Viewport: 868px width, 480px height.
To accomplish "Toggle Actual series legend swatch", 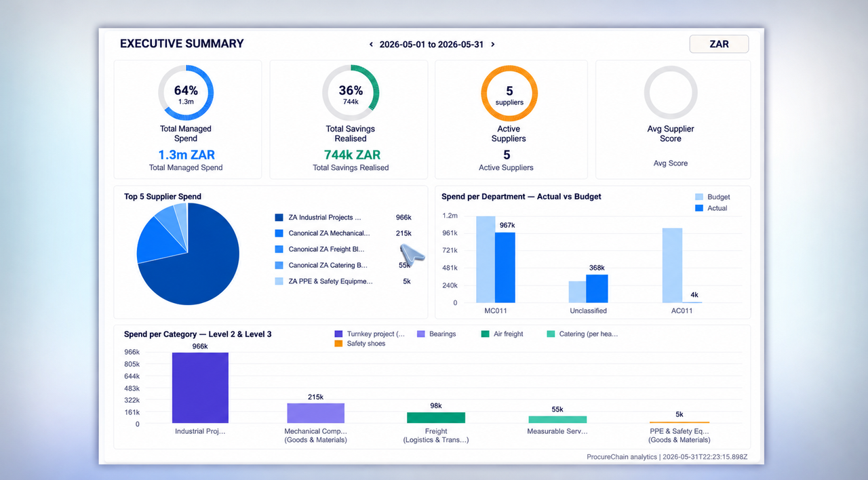I will (x=699, y=208).
